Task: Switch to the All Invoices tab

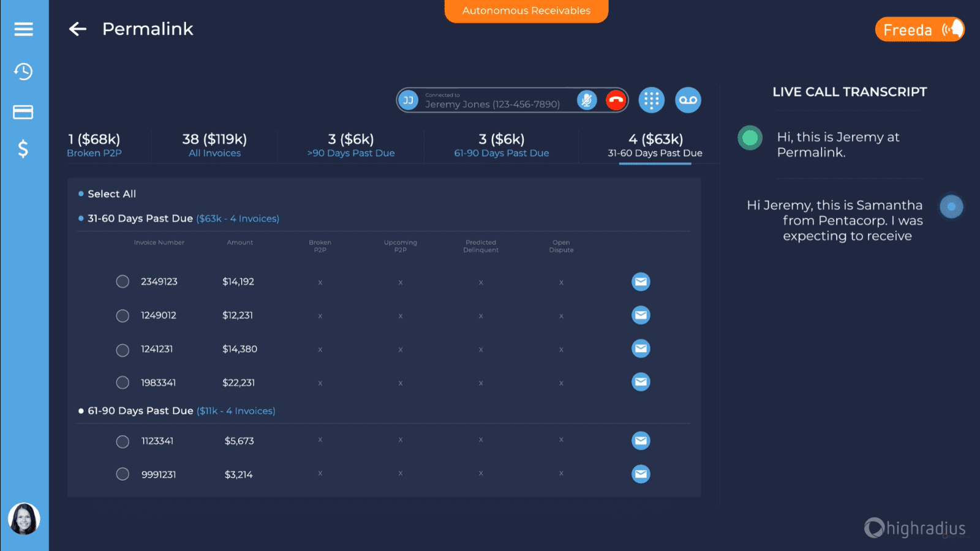Action: pos(214,145)
